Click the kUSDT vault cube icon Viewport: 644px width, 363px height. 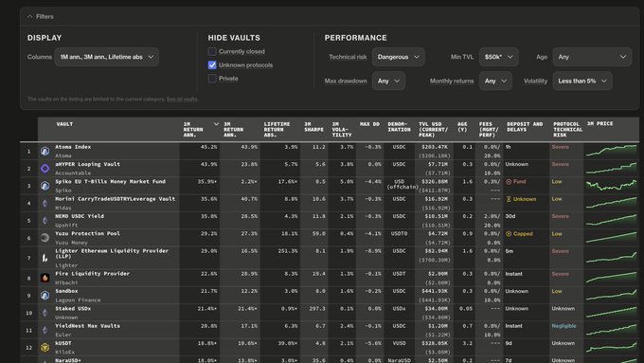point(45,348)
